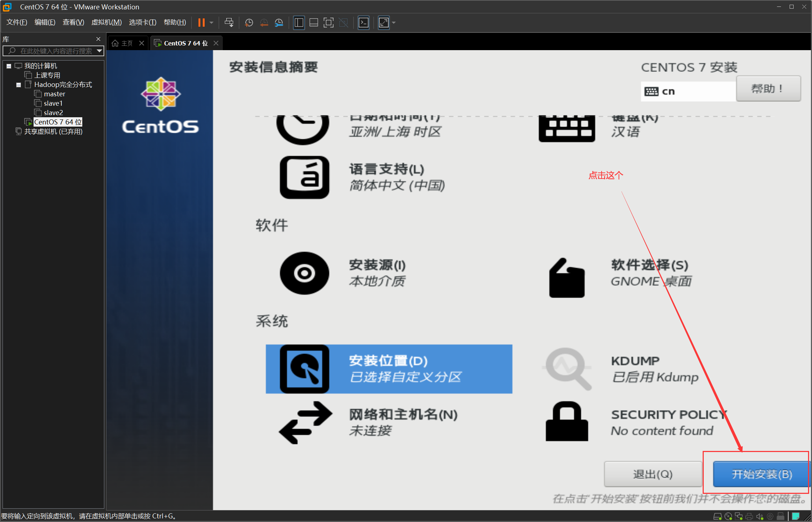Viewport: 812px width, 522px height.
Task: Open 键盘 keyboard layout icon
Action: point(567,128)
